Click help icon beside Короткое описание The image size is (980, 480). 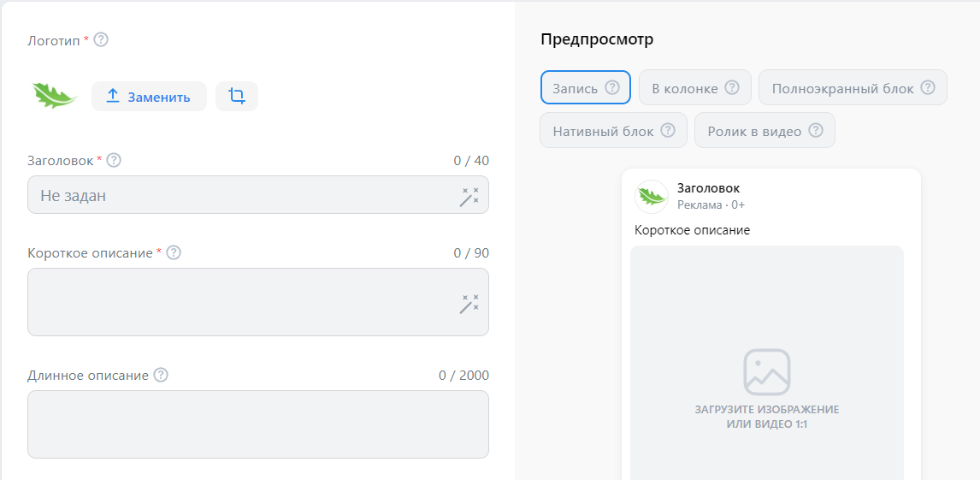tap(173, 252)
